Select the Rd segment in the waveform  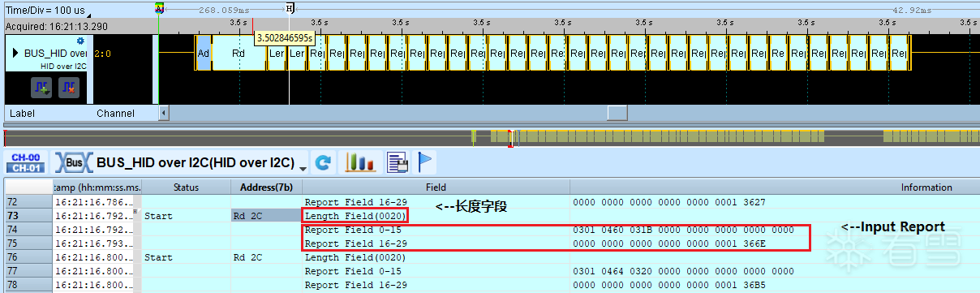tap(239, 54)
